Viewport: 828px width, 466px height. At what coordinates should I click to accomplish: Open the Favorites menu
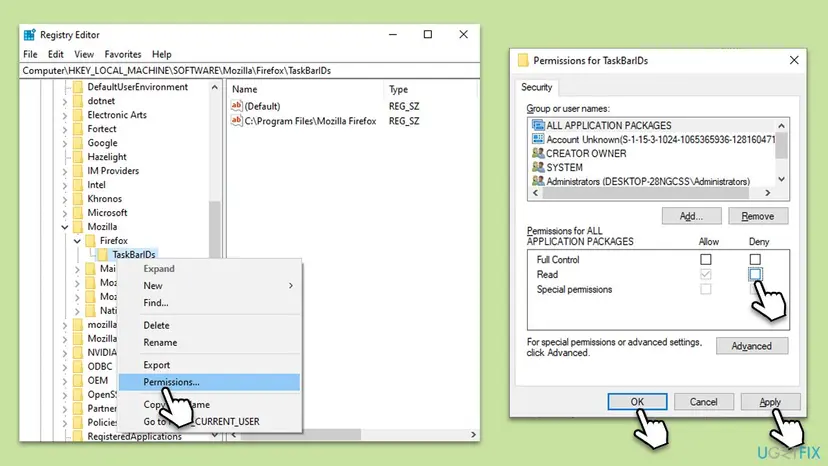[x=123, y=54]
